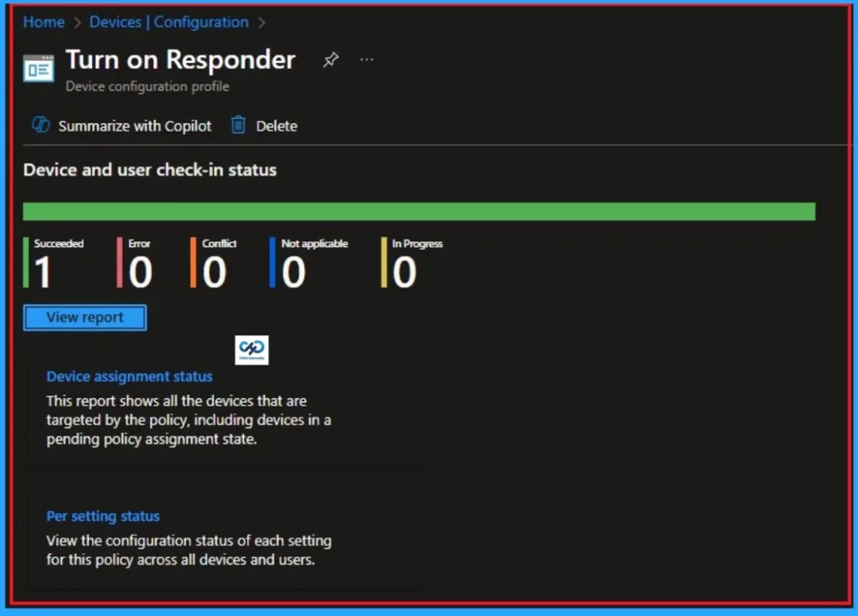858x616 pixels.
Task: Open the more options ellipsis menu
Action: pos(366,59)
